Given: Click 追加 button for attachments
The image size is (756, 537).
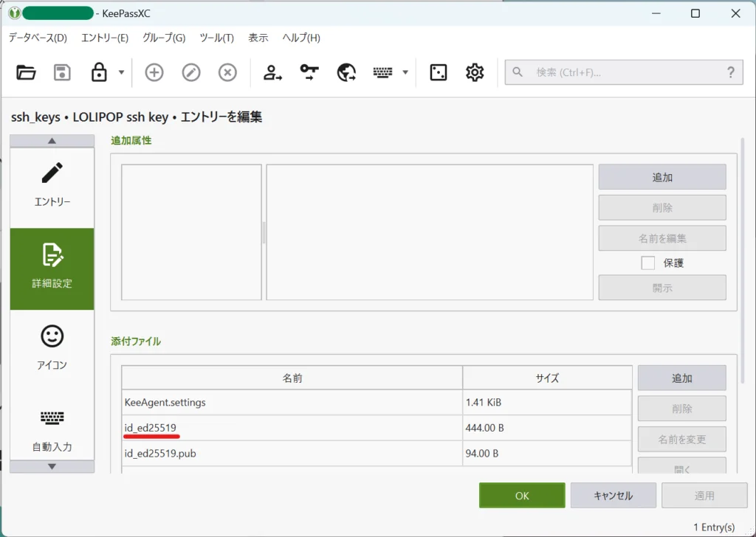Looking at the screenshot, I should [681, 378].
